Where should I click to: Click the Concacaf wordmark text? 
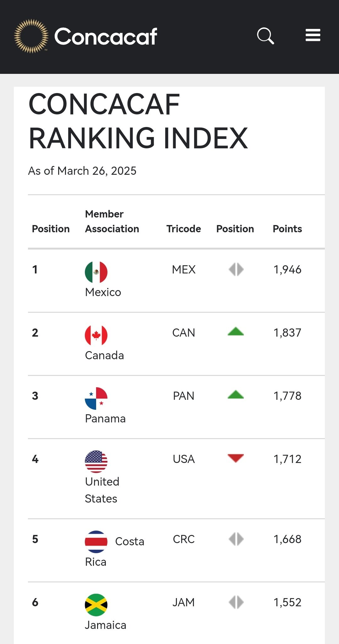coord(106,36)
